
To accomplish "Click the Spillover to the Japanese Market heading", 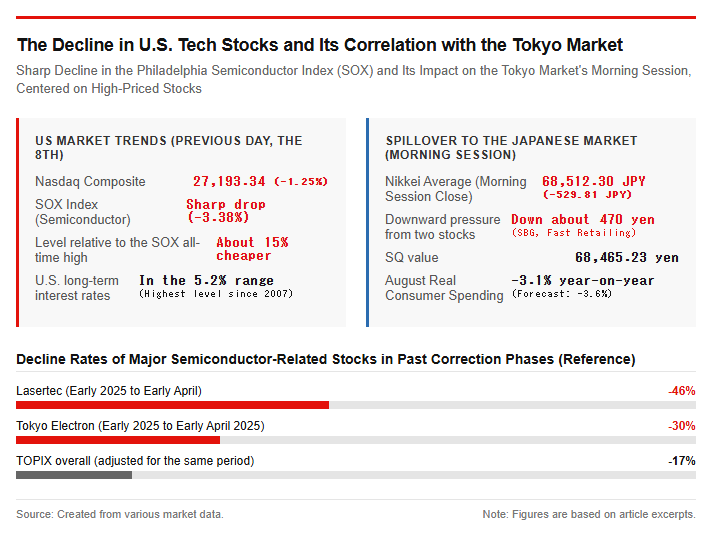I will (511, 148).
